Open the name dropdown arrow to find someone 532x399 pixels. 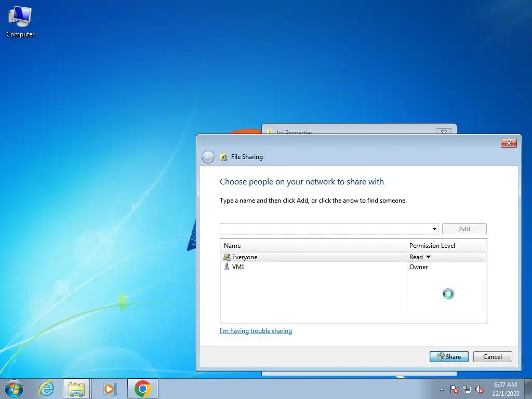[x=434, y=229]
